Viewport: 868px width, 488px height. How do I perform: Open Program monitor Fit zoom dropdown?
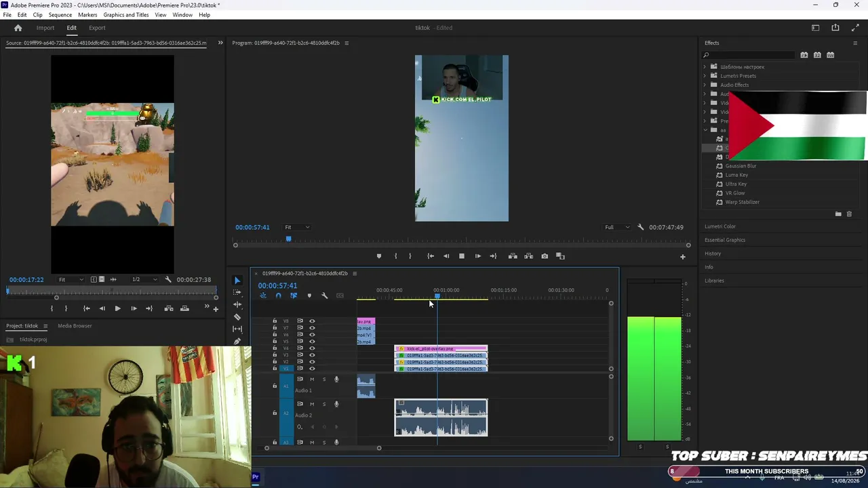(x=297, y=227)
